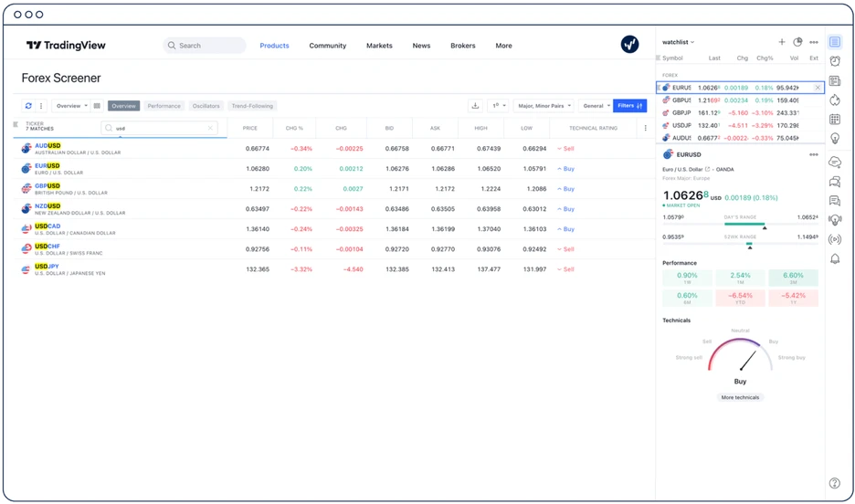Screen dimensions: 855x504
Task: Open the live streams broadcast icon
Action: pyautogui.click(x=835, y=239)
